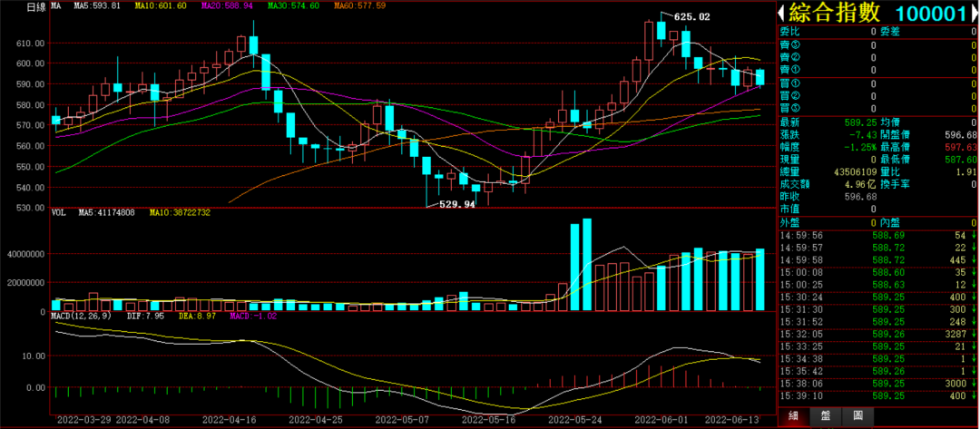Image resolution: width=980 pixels, height=429 pixels.
Task: Click the 最高價 value 597.63
Action: coord(962,147)
